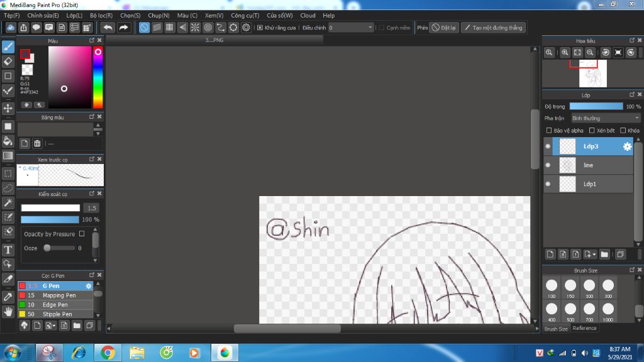The image size is (644, 362).
Task: Switch to the Reference tab
Action: pyautogui.click(x=584, y=328)
